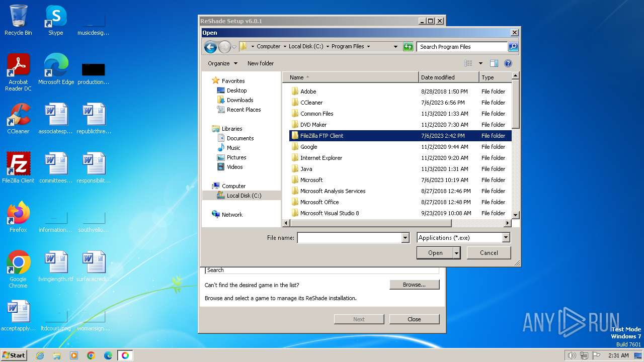Click the Computer breadcrumb segment

point(269,47)
